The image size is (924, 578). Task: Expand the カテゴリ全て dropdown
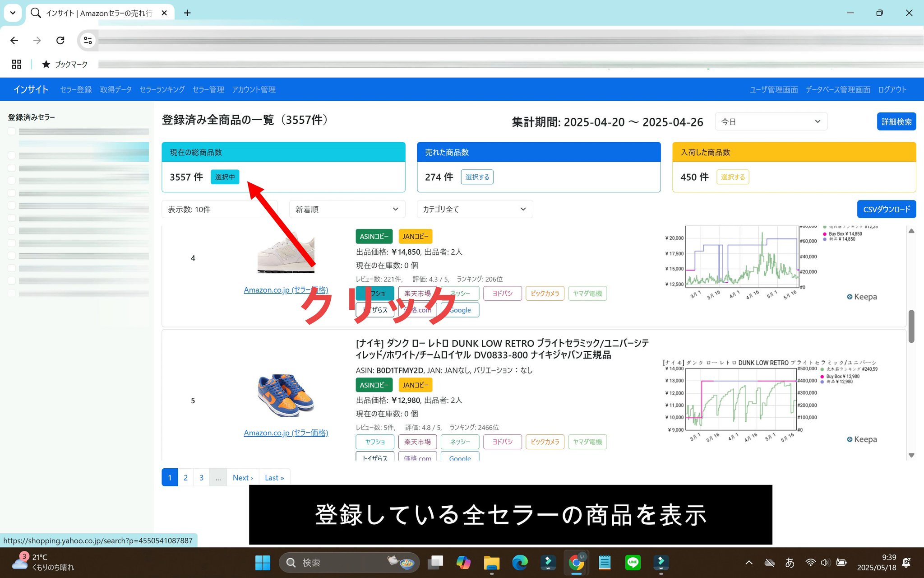(475, 210)
